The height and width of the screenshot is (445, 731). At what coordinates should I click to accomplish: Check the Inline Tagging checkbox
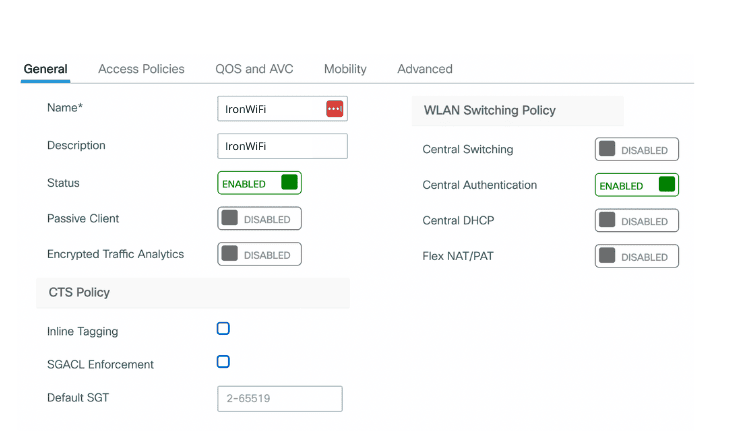coord(224,329)
